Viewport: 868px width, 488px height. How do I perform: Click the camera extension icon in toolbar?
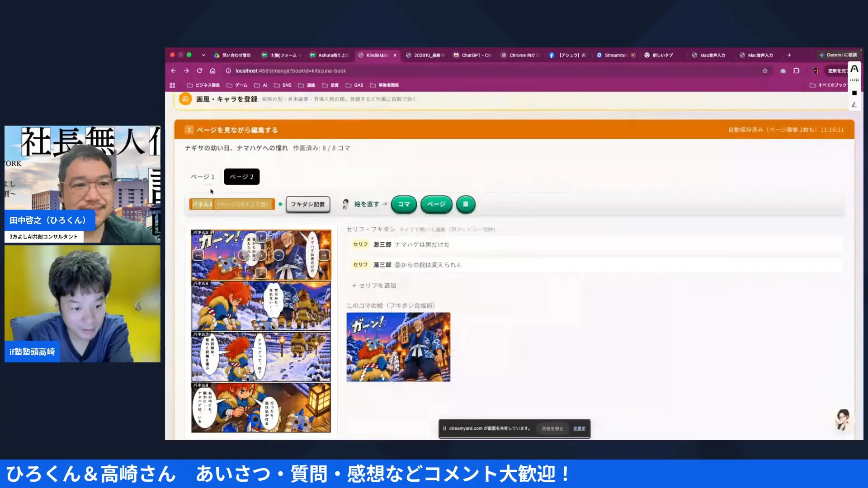tap(783, 70)
